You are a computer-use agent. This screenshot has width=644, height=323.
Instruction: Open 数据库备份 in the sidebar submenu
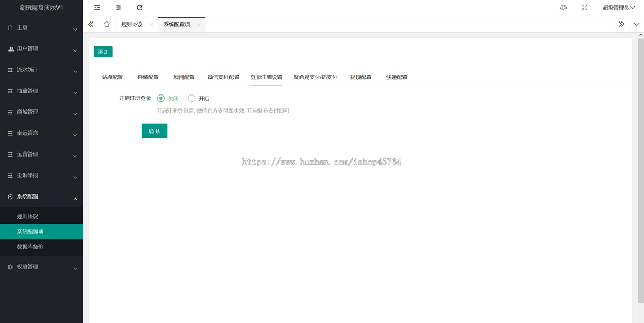pyautogui.click(x=41, y=247)
